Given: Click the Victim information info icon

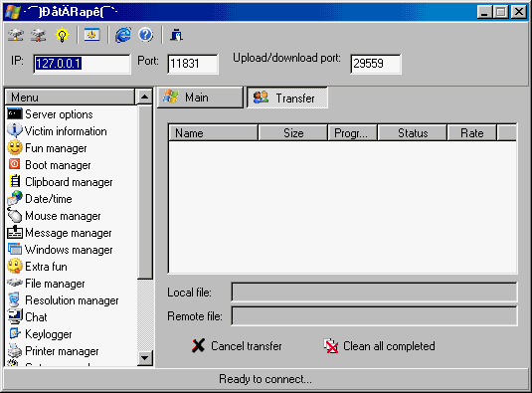Looking at the screenshot, I should pos(15,130).
